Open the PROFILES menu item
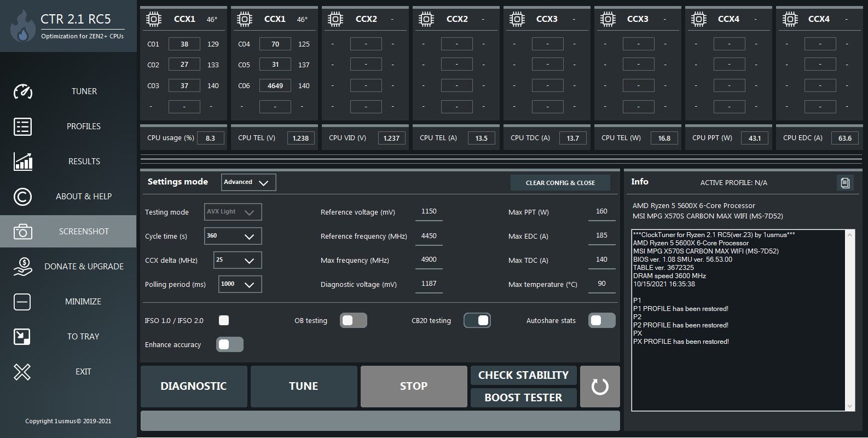Screen dimensions: 868x438 [84, 126]
